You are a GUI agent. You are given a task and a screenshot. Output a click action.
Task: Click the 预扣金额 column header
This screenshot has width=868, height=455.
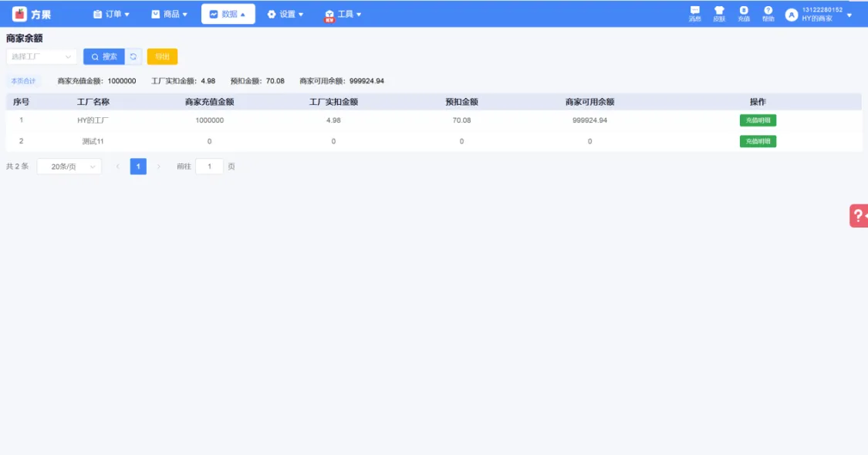(x=461, y=102)
